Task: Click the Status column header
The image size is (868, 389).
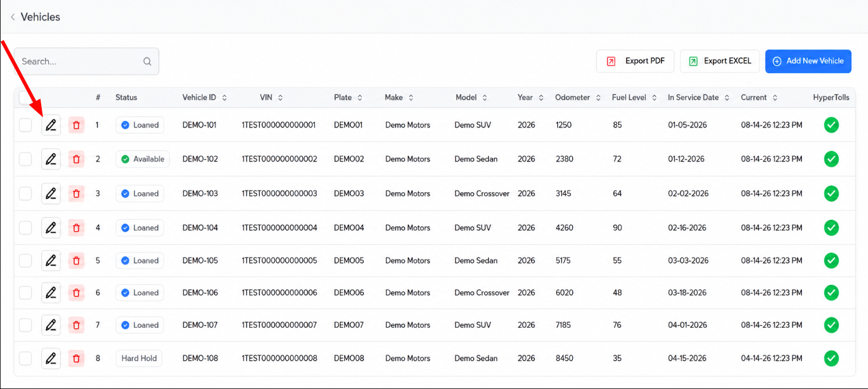Action: point(126,97)
